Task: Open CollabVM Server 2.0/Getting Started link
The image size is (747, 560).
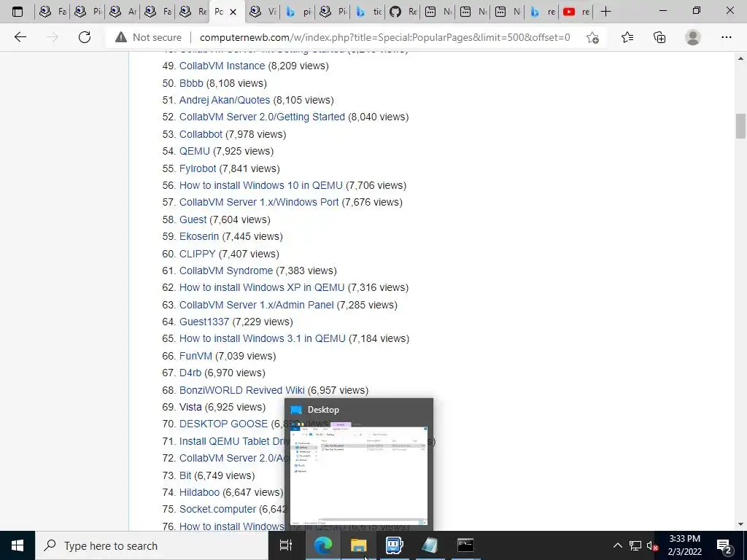Action: click(262, 117)
